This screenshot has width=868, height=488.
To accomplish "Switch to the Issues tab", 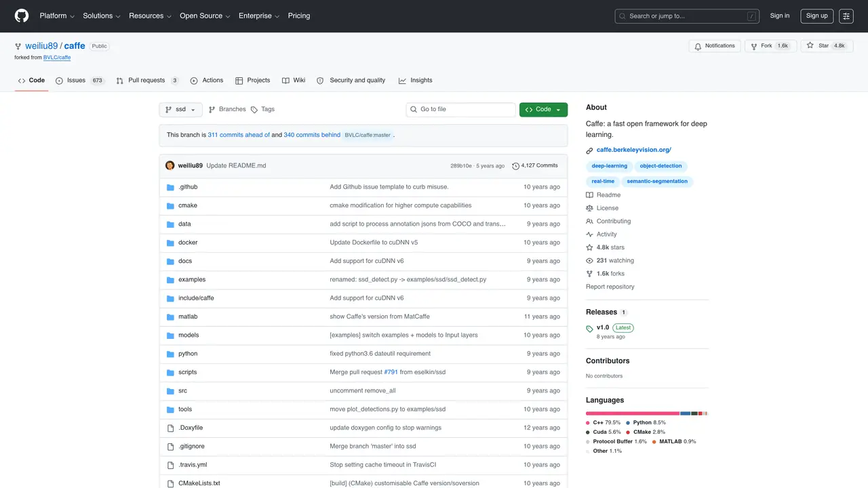I will (x=80, y=81).
